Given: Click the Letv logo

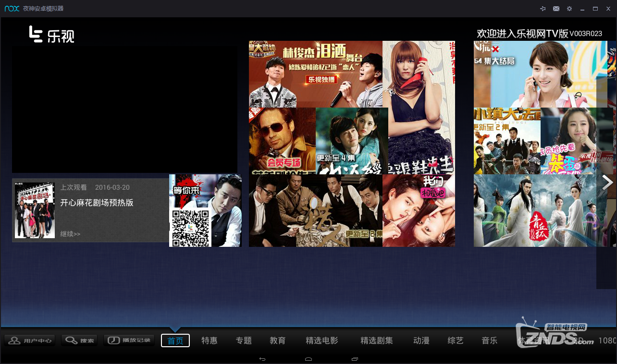Looking at the screenshot, I should tap(51, 34).
